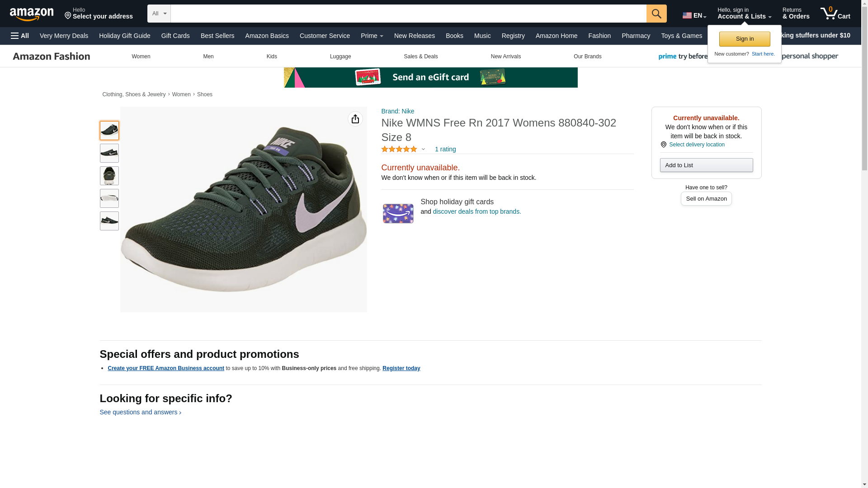Open the Best Sellers nav item

coord(217,36)
